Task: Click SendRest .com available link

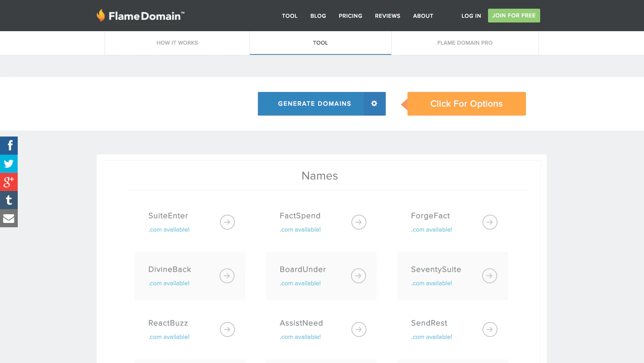Action: (x=432, y=337)
